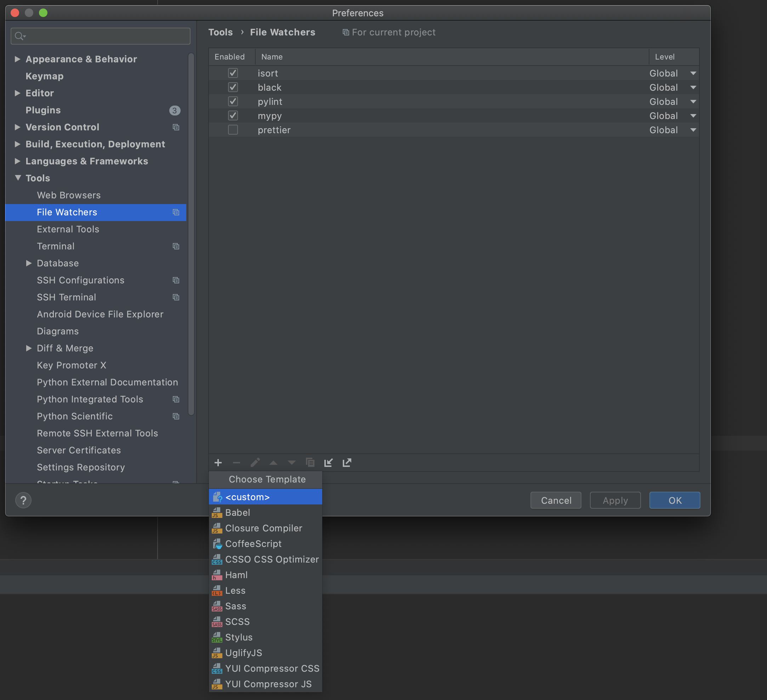Uncheck the mypy watcher checkbox

[x=233, y=116]
